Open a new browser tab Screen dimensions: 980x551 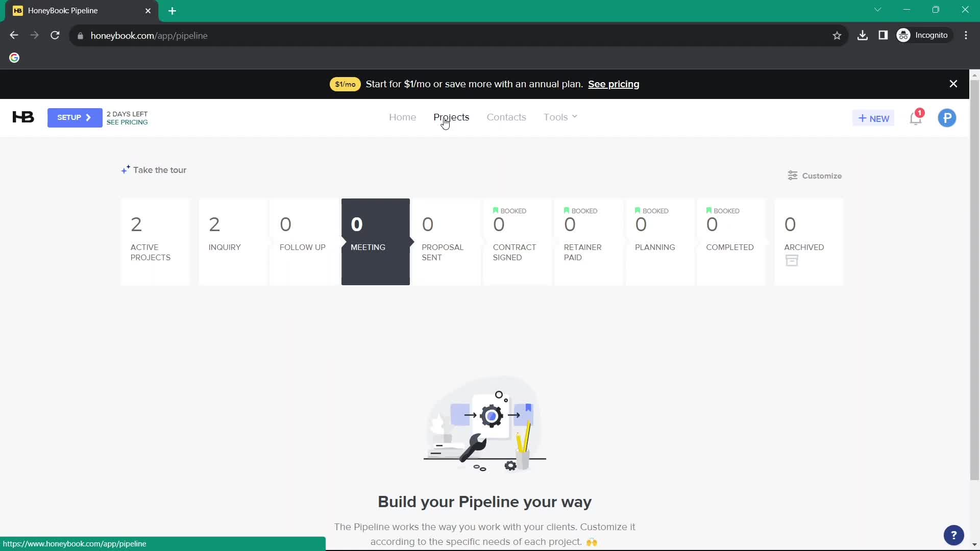[x=172, y=11]
